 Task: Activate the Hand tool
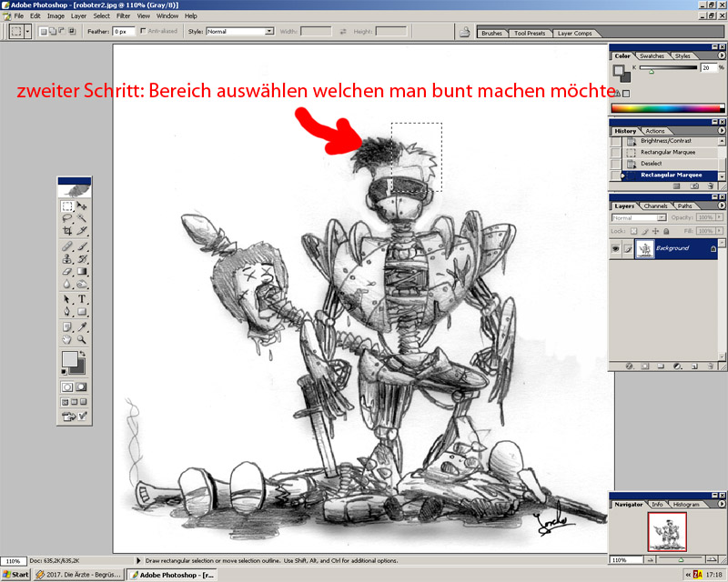(67, 338)
